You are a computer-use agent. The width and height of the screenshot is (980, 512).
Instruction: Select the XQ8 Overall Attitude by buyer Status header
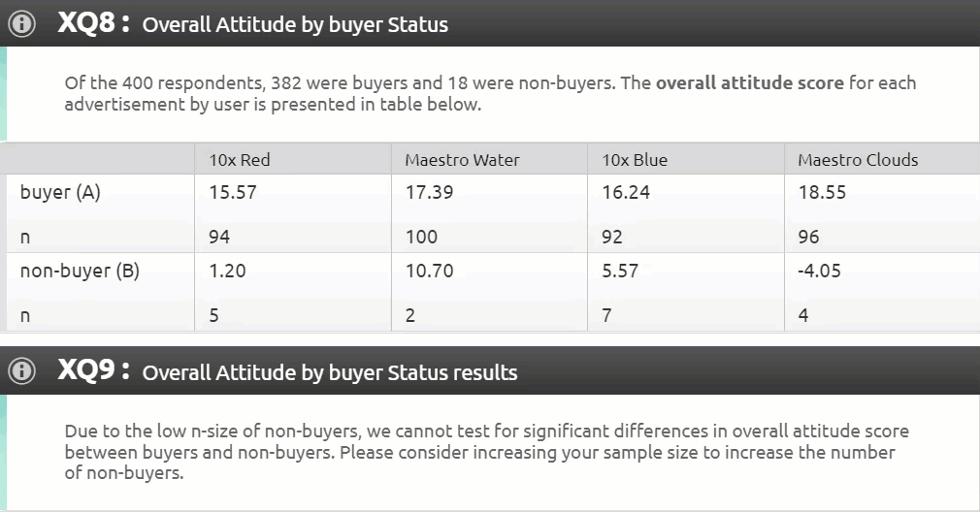(253, 24)
